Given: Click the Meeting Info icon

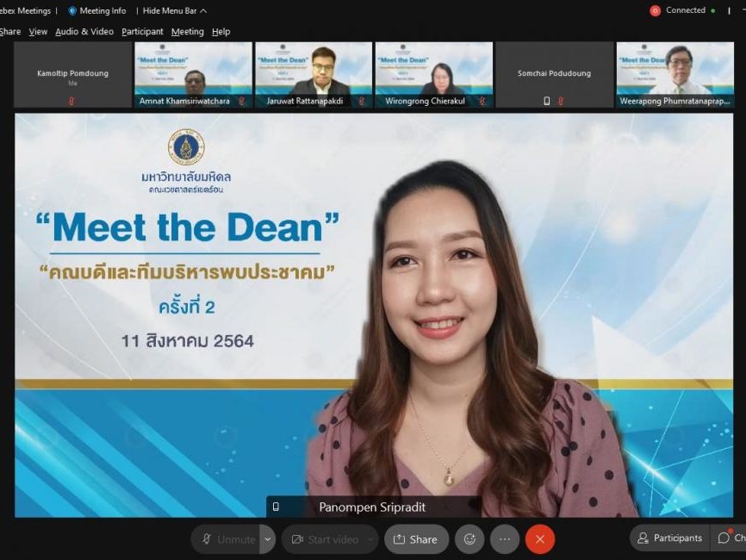Looking at the screenshot, I should click(72, 10).
